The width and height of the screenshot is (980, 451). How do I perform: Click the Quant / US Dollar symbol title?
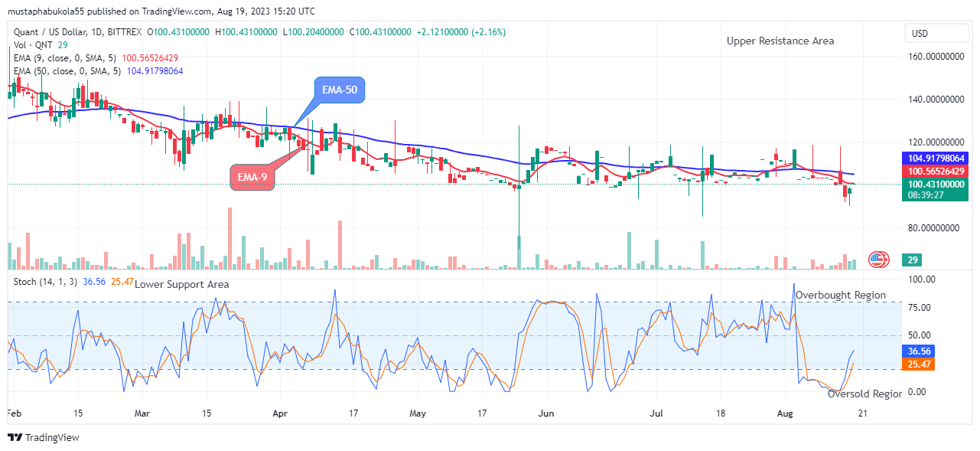(78, 32)
